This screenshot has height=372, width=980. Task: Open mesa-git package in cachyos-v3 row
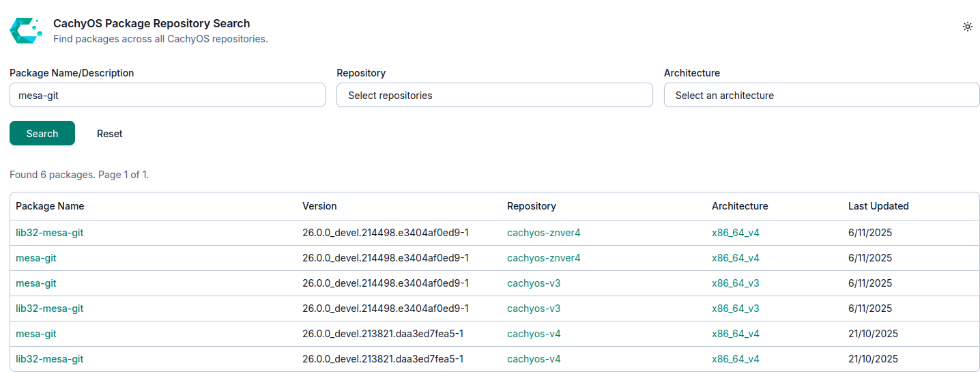[36, 283]
